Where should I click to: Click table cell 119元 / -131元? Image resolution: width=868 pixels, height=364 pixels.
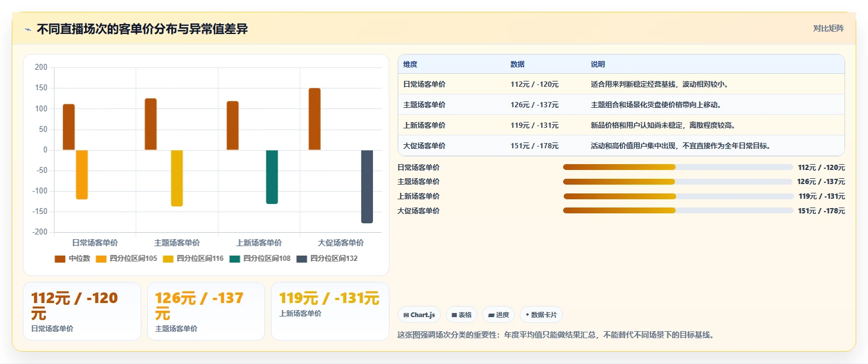(535, 125)
